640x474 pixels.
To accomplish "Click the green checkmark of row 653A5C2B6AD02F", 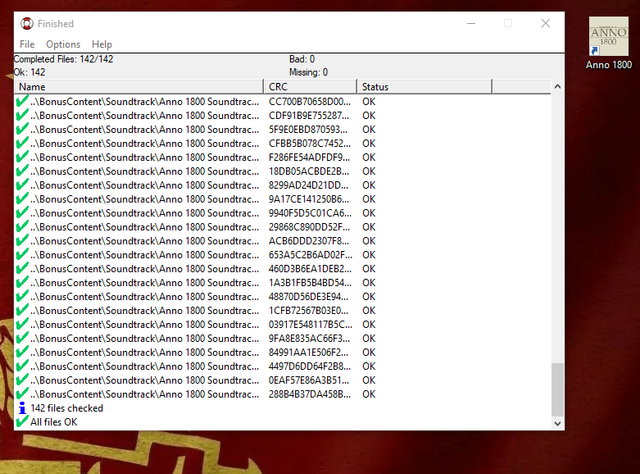I will pos(22,254).
